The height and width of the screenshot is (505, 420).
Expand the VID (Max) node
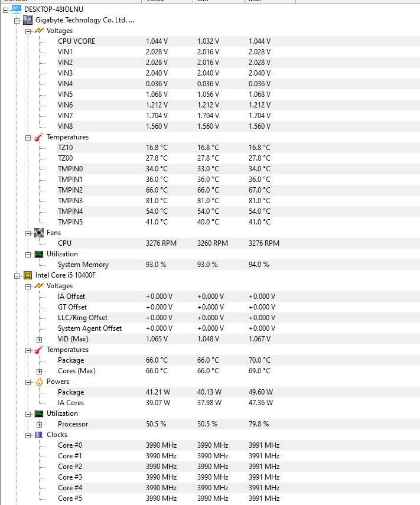tap(40, 340)
